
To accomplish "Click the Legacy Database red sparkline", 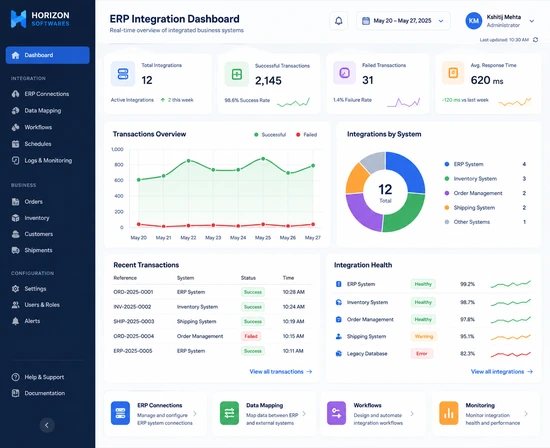I will click(511, 354).
